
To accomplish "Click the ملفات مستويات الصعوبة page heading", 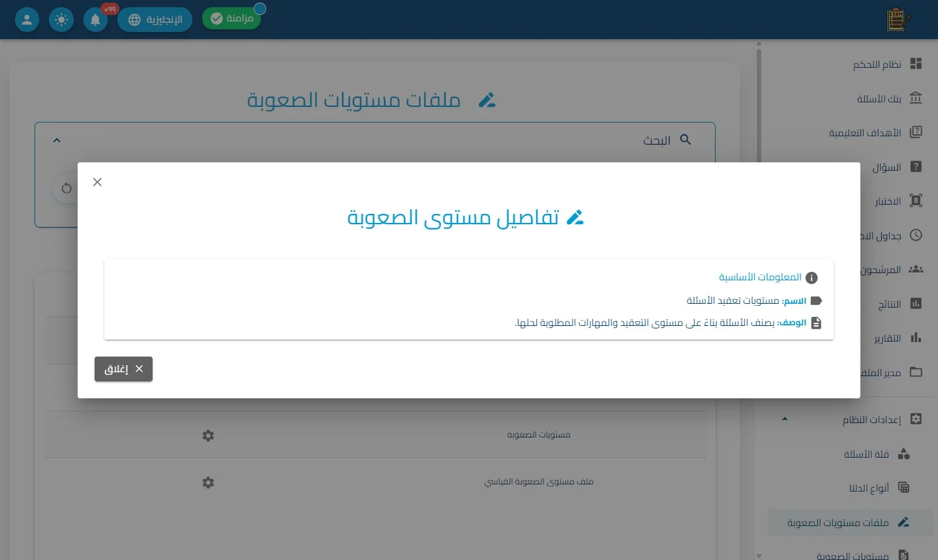I will tap(354, 100).
